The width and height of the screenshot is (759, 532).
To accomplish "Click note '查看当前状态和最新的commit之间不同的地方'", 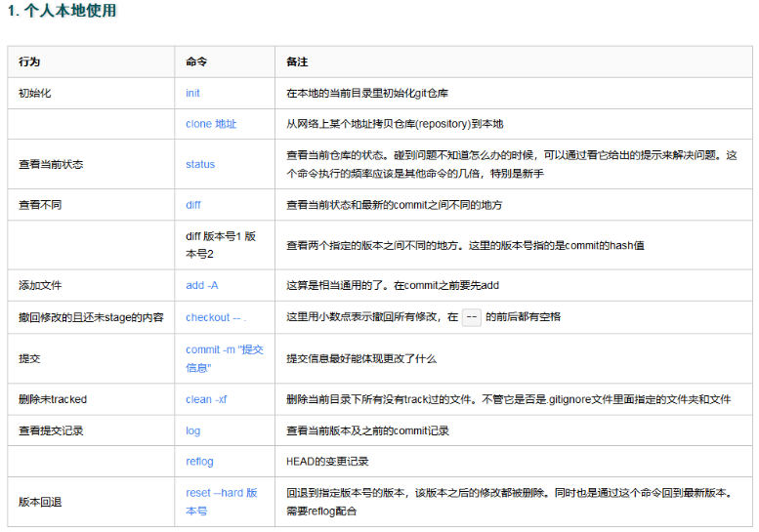I will point(394,205).
